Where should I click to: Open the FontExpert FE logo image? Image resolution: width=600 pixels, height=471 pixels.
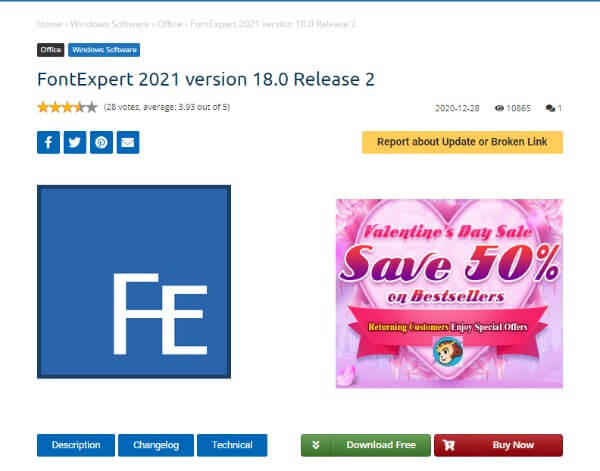pyautogui.click(x=134, y=282)
